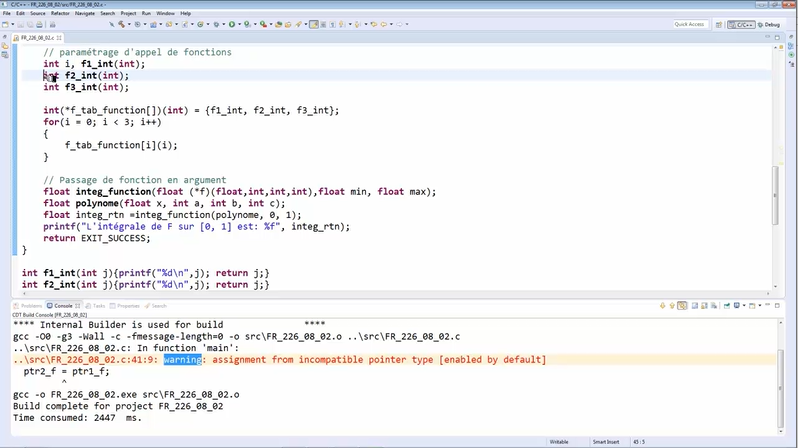Switch to the Problems tab
The height and width of the screenshot is (448, 798).
click(30, 306)
